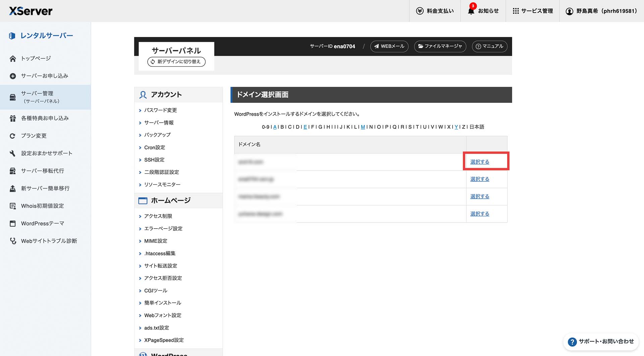Click the サーバーお申し込み plus icon
The height and width of the screenshot is (356, 644).
tap(13, 76)
